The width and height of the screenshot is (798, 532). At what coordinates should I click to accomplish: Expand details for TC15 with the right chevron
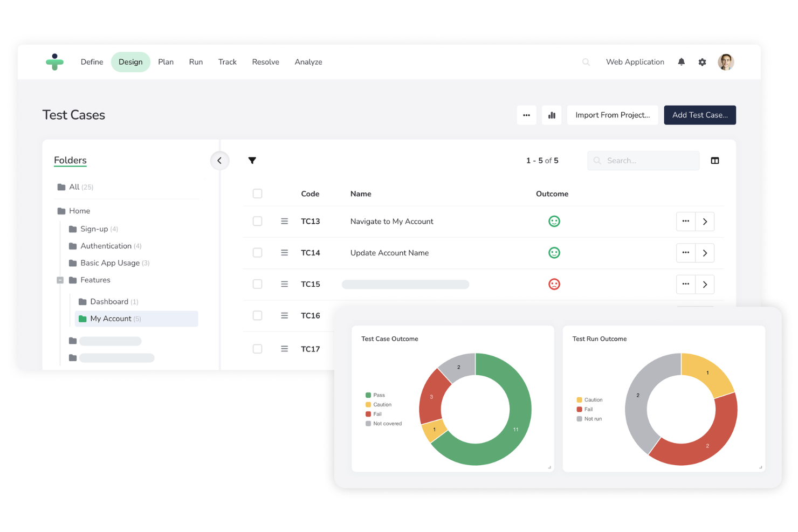coord(705,284)
